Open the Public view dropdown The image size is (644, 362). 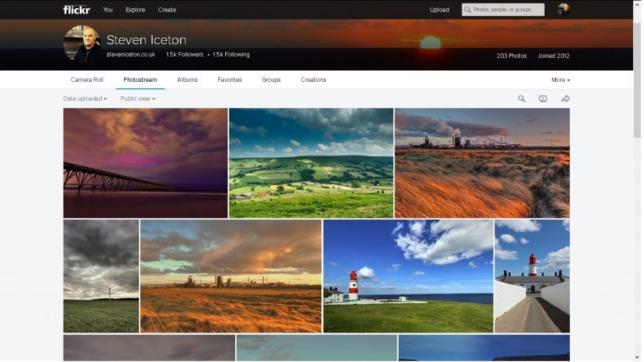138,99
